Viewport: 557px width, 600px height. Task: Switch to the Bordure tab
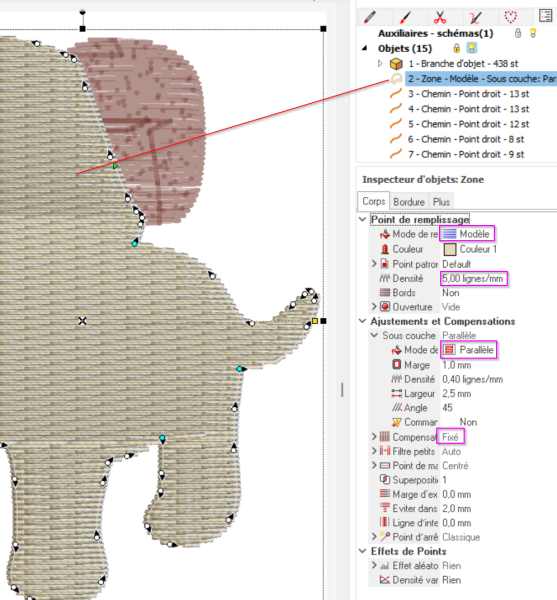[x=409, y=202]
